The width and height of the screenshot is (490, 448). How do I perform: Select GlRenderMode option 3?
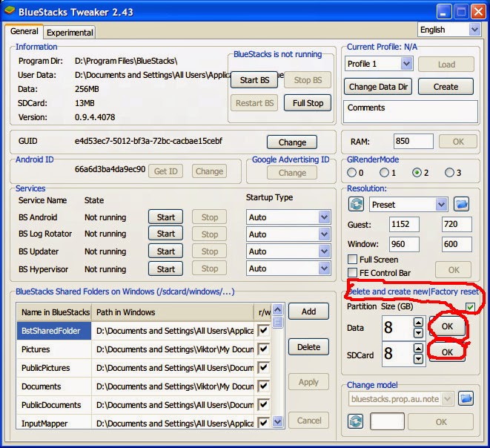click(449, 172)
